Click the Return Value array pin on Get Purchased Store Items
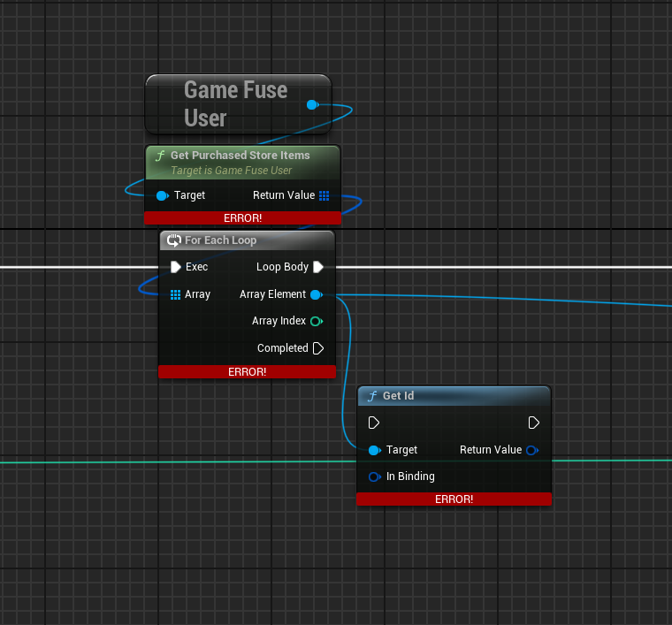672x625 pixels. coord(324,195)
